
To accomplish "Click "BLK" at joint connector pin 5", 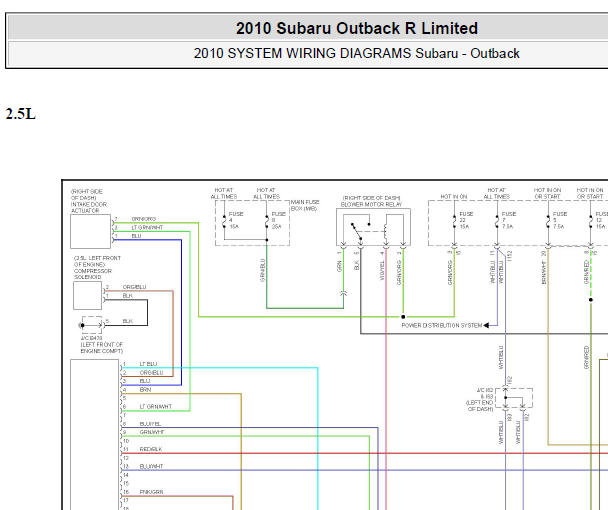I will 128,321.
